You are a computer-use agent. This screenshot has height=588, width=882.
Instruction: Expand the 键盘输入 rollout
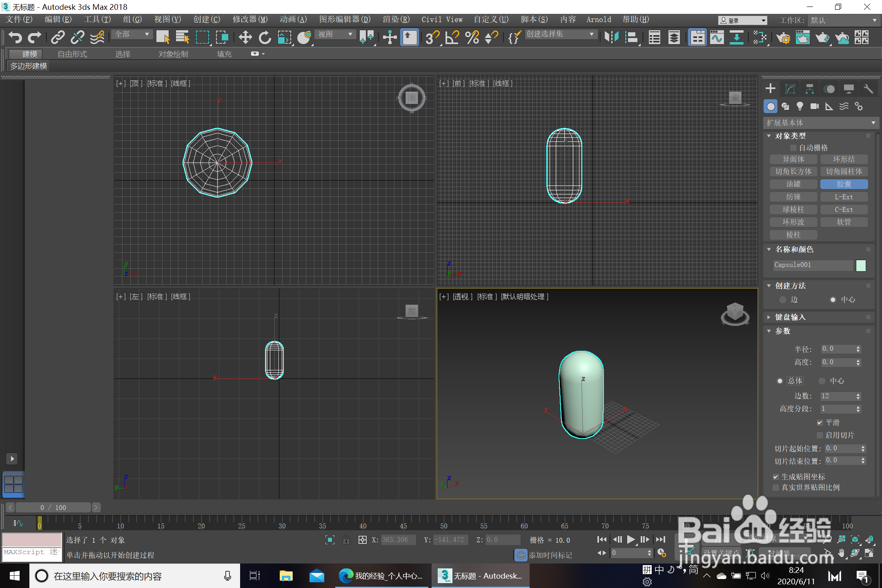(x=790, y=317)
